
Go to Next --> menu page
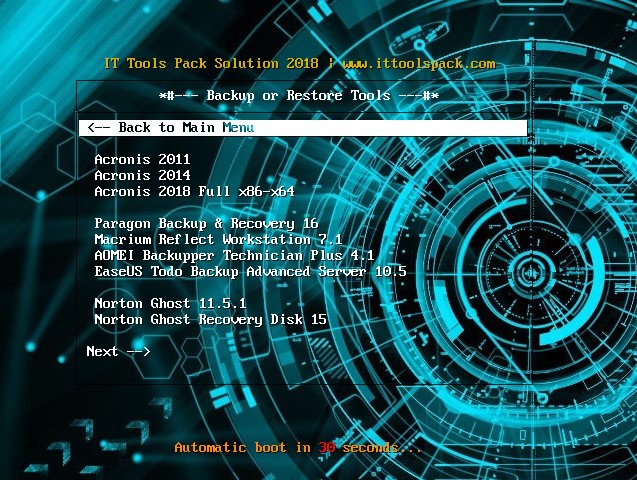click(118, 351)
